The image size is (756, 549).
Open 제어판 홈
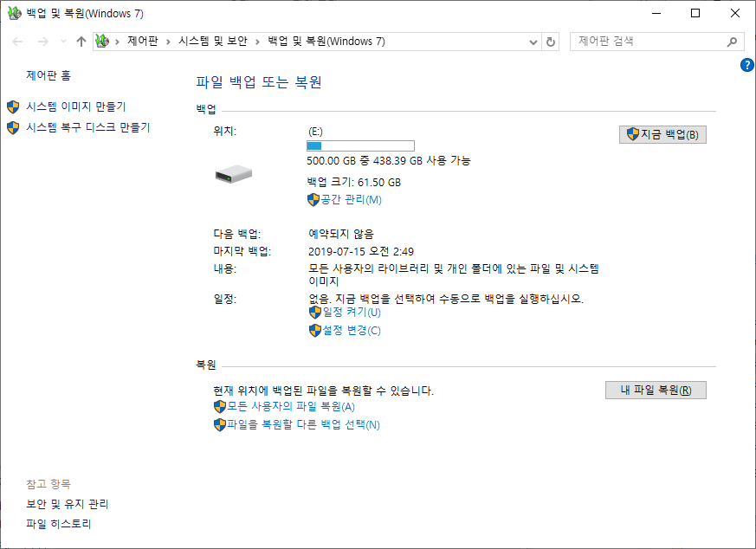coord(48,75)
